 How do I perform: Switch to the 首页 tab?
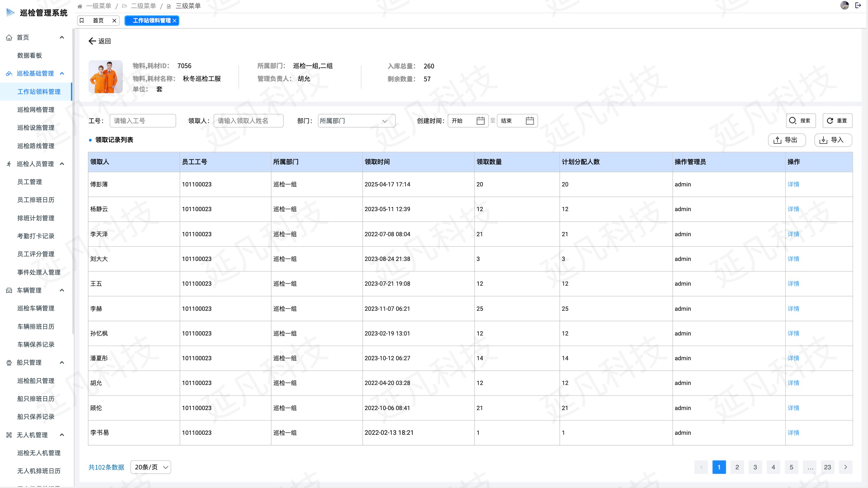98,21
